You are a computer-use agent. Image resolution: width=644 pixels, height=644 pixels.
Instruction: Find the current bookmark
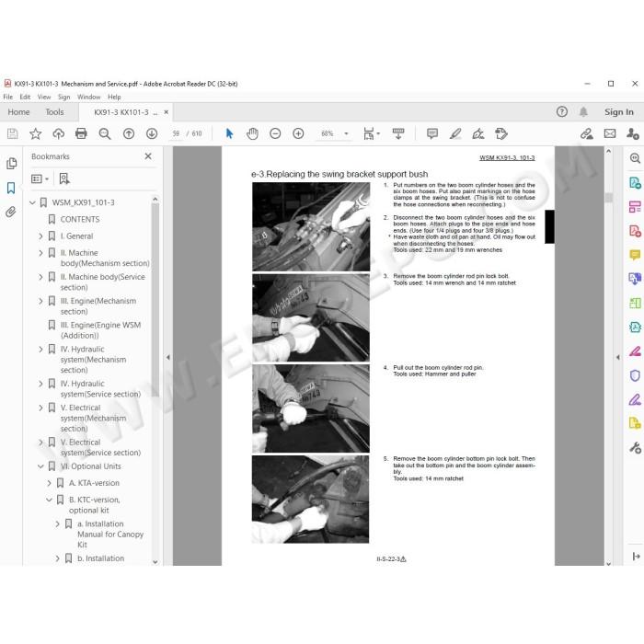tap(64, 178)
